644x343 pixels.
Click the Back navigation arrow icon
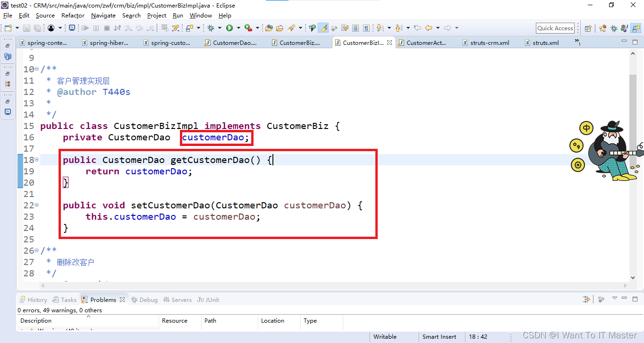pos(429,28)
